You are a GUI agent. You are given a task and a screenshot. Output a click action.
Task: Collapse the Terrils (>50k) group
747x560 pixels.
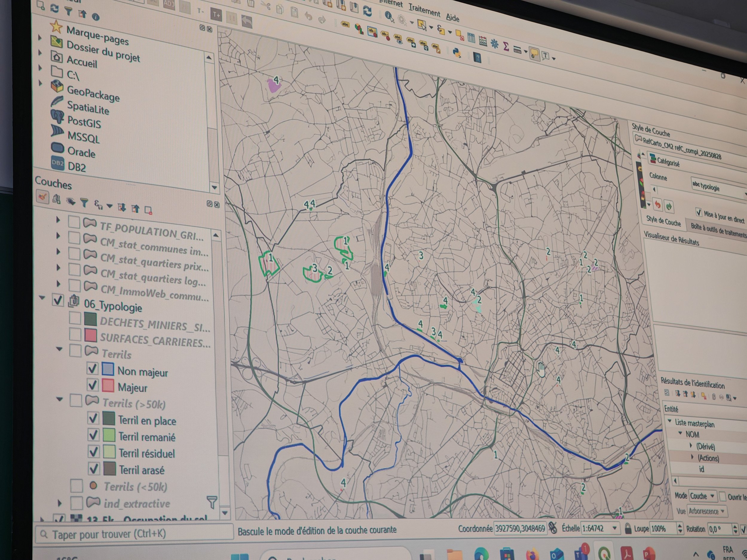tap(59, 399)
